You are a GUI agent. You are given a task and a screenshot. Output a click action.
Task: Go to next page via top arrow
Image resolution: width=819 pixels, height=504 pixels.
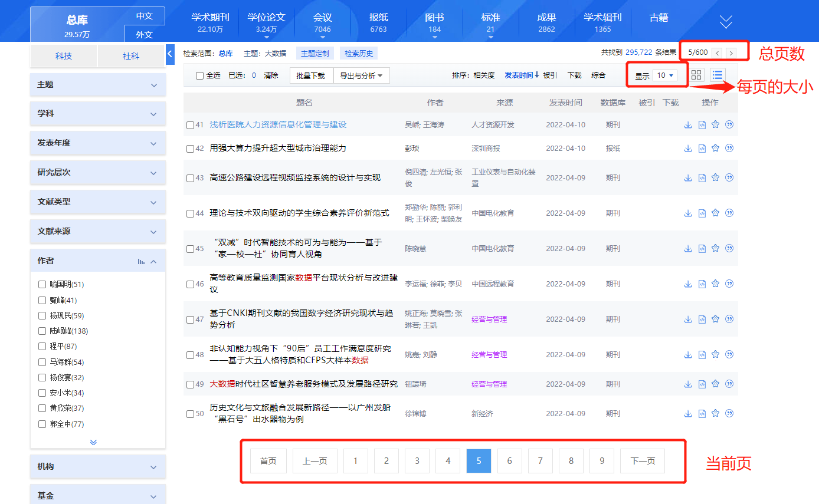pyautogui.click(x=731, y=52)
